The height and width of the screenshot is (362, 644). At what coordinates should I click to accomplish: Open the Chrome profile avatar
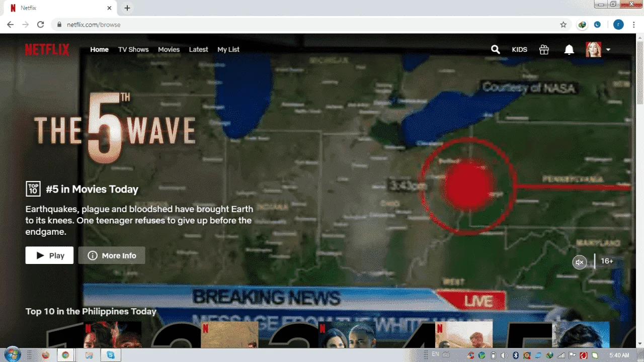618,25
